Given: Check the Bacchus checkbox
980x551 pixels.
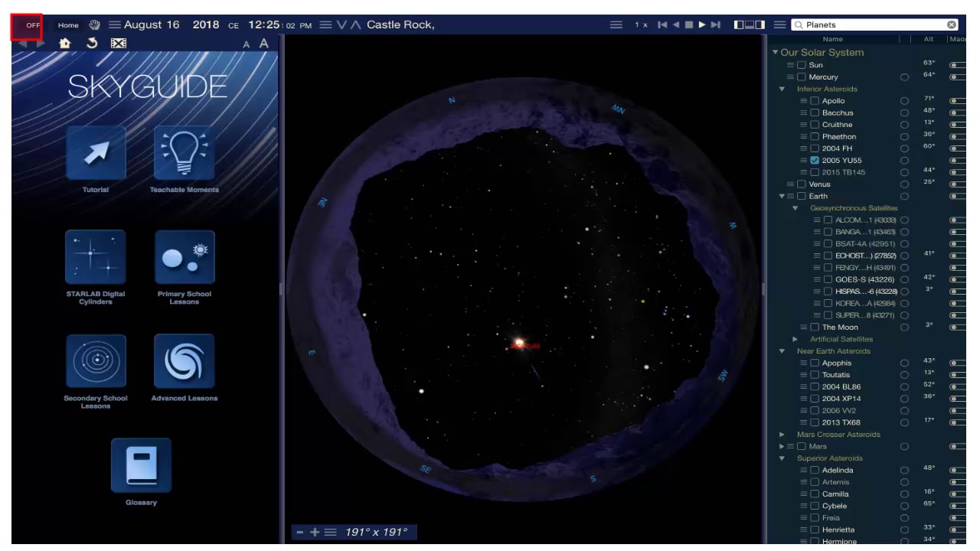Looking at the screenshot, I should (x=815, y=112).
